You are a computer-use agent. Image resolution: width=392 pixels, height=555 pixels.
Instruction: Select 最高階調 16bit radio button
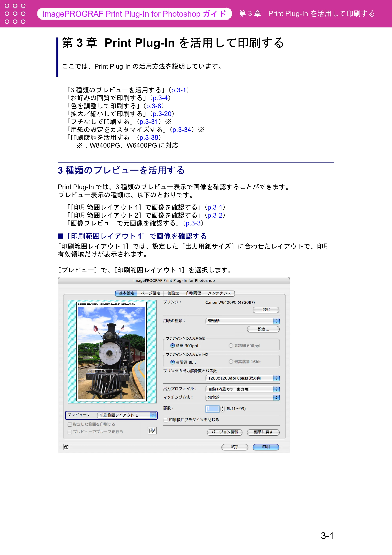(231, 361)
